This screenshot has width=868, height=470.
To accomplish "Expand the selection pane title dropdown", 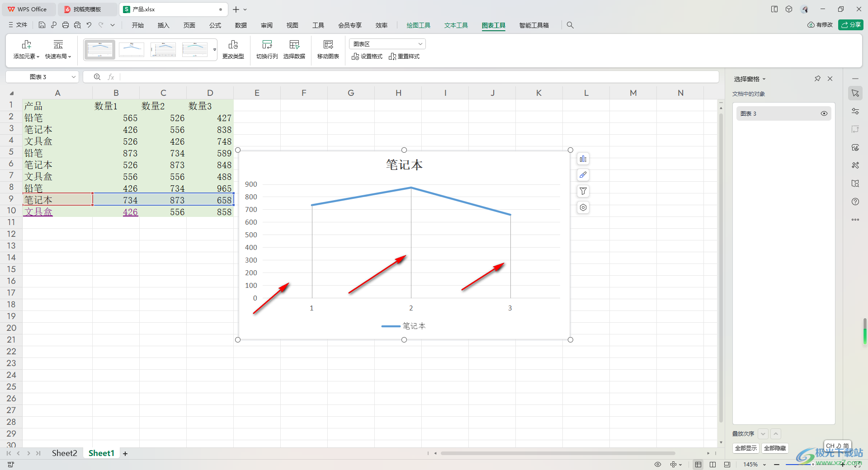I will pyautogui.click(x=764, y=79).
